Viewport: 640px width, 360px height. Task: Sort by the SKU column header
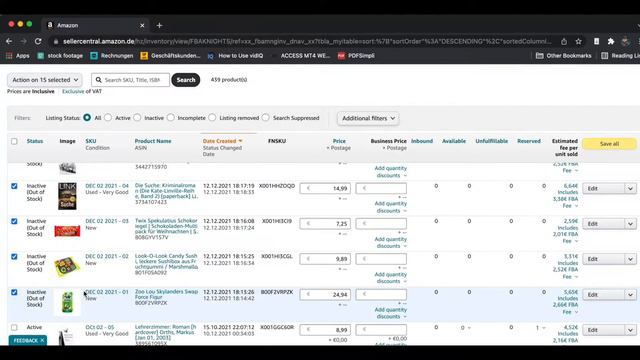[x=91, y=141]
